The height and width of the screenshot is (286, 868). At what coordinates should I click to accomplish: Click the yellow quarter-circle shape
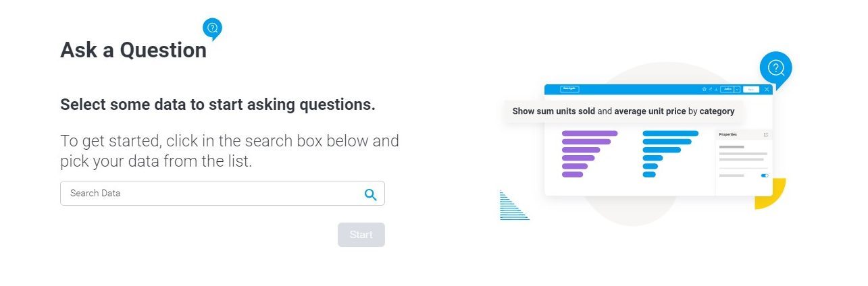pyautogui.click(x=770, y=194)
